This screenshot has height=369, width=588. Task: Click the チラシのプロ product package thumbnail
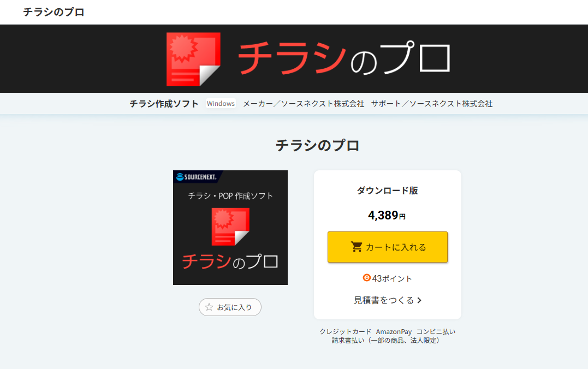click(x=230, y=228)
